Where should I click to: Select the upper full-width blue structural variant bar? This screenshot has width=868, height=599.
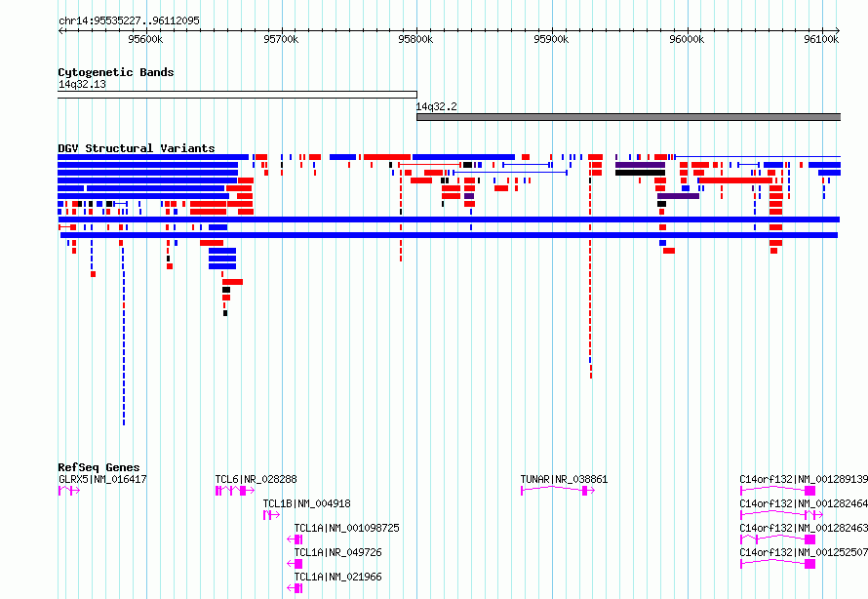pyautogui.click(x=449, y=220)
